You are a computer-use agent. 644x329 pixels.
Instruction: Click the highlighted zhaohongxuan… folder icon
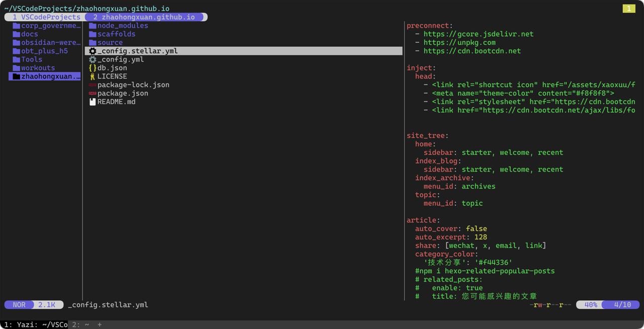[16, 76]
